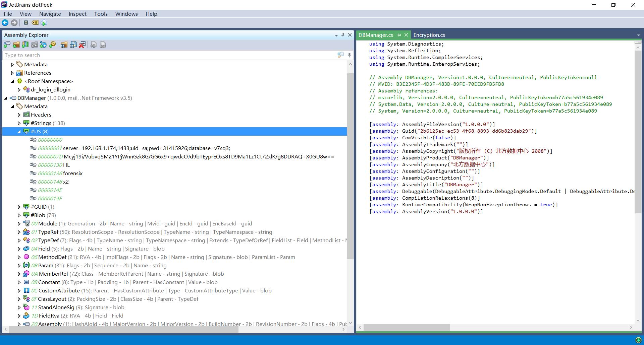Open Assembly Explorer window position dropdown
This screenshot has height=345, width=644.
(x=336, y=35)
